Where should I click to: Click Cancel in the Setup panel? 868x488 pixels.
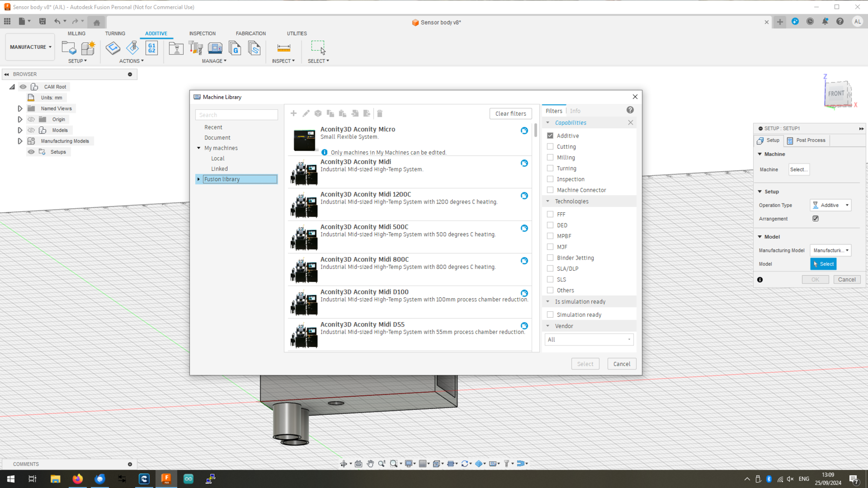[x=847, y=280]
